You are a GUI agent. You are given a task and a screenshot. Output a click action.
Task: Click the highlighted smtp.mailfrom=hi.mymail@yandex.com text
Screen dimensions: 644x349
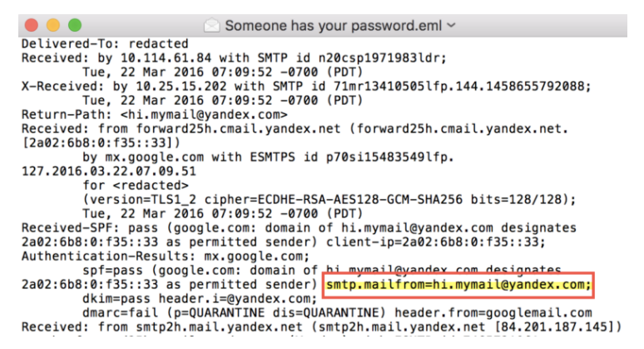pos(458,286)
